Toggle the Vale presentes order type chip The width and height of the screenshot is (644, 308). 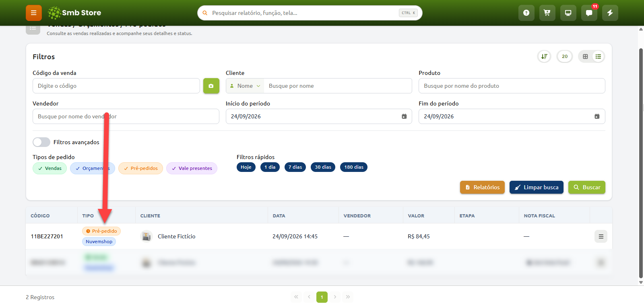192,168
